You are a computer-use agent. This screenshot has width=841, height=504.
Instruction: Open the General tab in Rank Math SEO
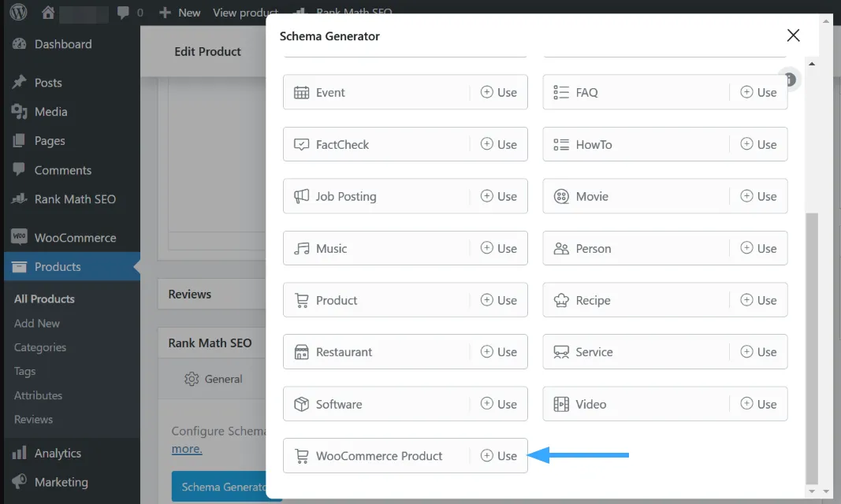pyautogui.click(x=214, y=379)
